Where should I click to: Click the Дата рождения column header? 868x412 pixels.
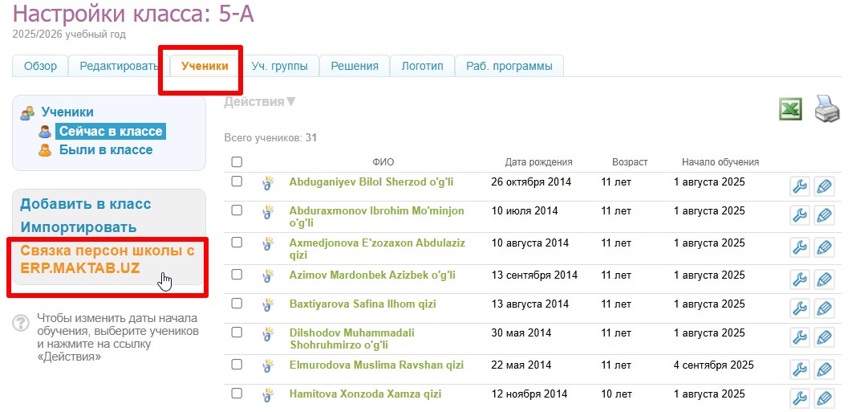[x=538, y=162]
